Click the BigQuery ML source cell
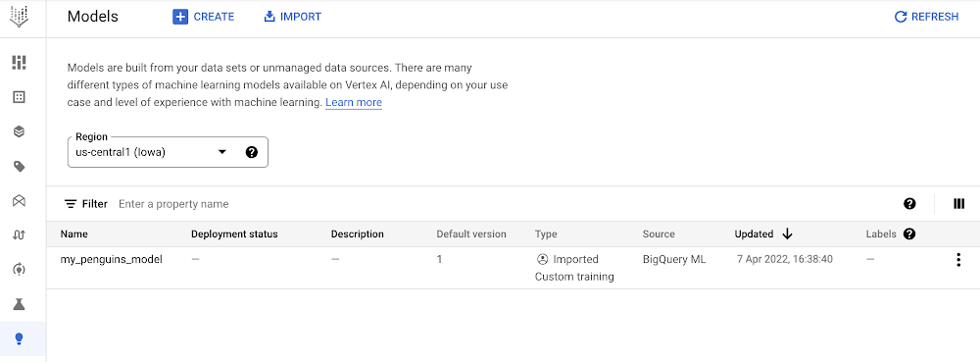 674,259
